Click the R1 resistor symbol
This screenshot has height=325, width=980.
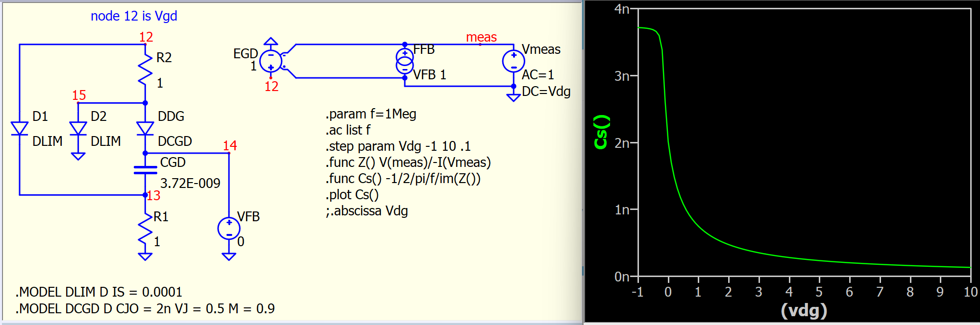145,229
